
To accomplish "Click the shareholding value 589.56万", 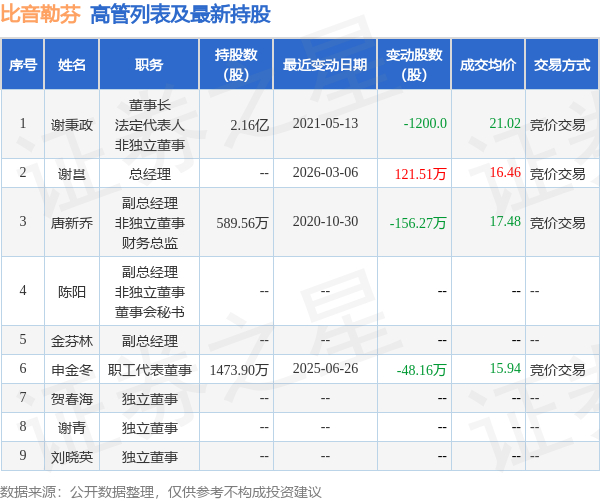I will point(243,223).
